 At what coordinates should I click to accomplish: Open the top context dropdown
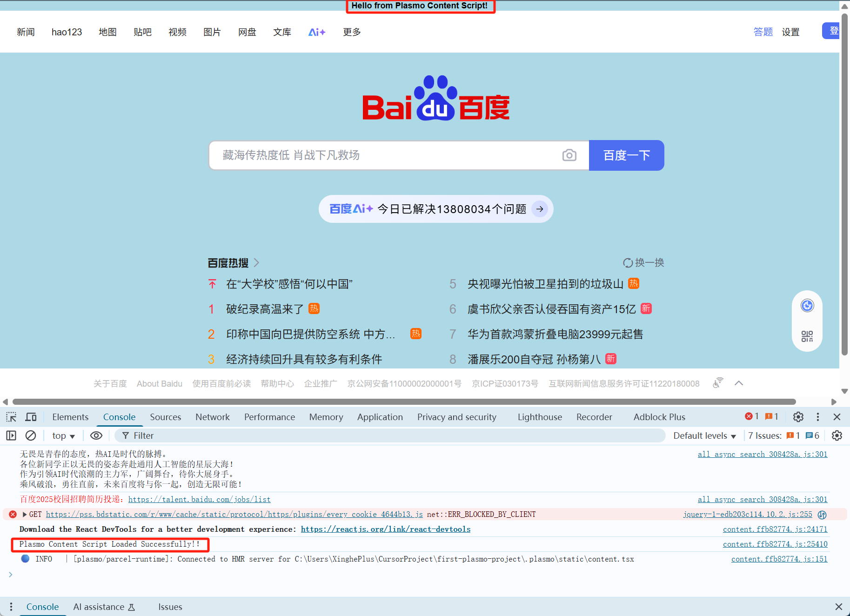tap(64, 435)
